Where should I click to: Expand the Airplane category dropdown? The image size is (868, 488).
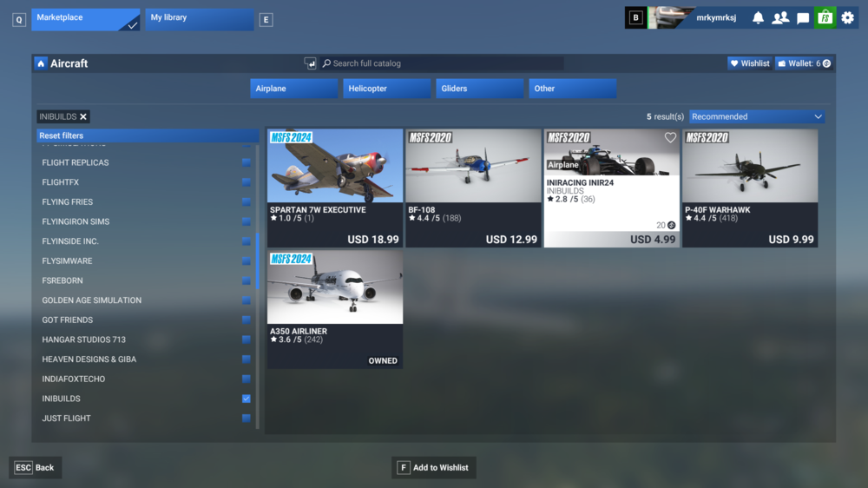(293, 89)
